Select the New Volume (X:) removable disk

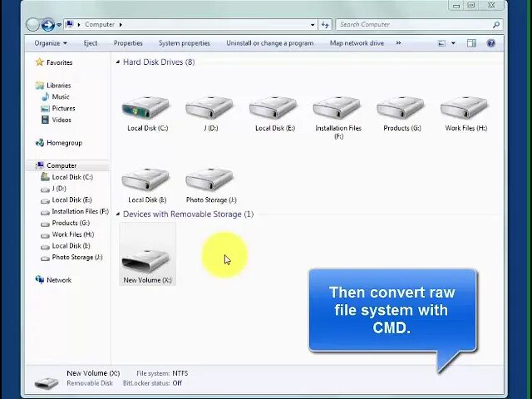[x=147, y=254]
